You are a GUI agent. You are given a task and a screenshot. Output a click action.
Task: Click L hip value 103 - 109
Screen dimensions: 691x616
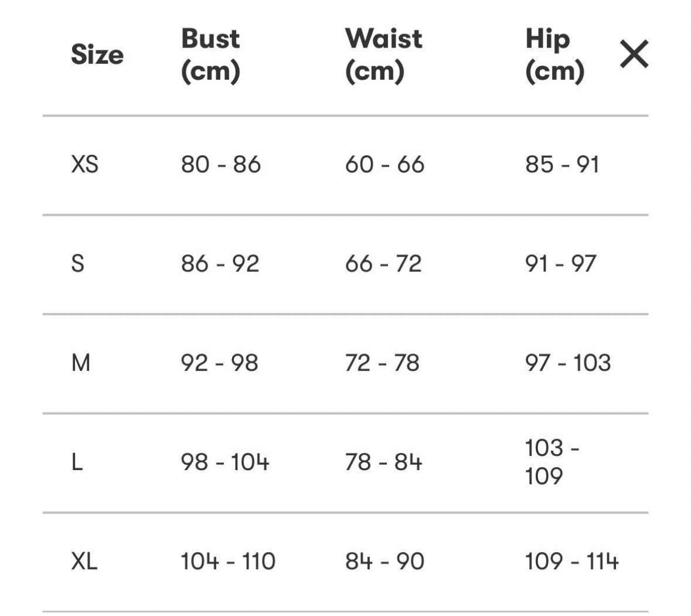(x=552, y=462)
